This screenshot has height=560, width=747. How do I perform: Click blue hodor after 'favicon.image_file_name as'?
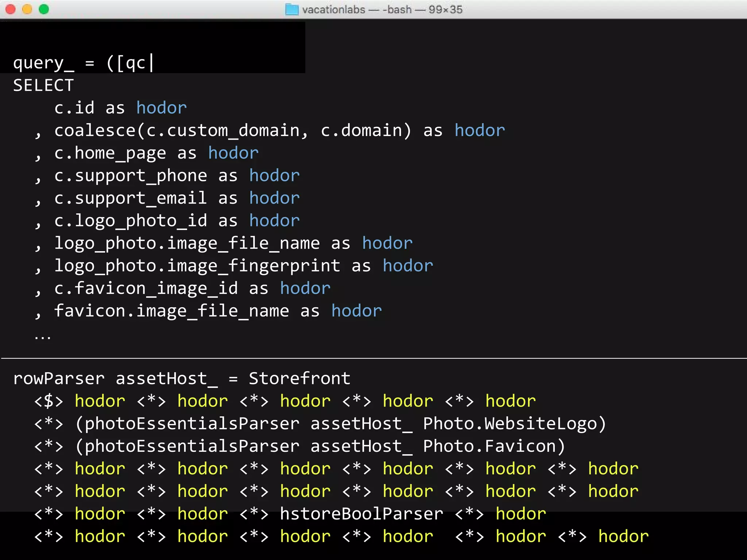coord(357,311)
